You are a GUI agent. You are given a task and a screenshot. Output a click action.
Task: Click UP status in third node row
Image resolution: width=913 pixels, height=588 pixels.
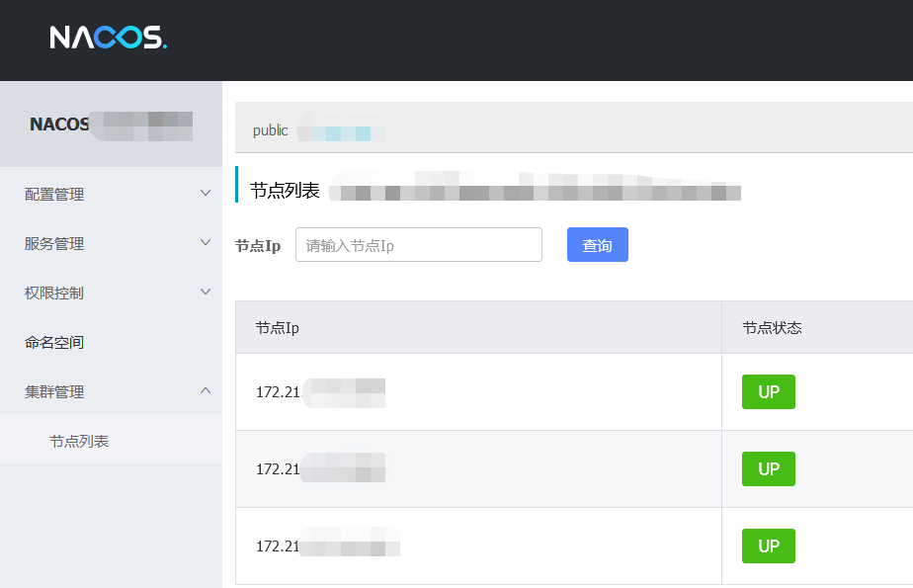pos(769,546)
